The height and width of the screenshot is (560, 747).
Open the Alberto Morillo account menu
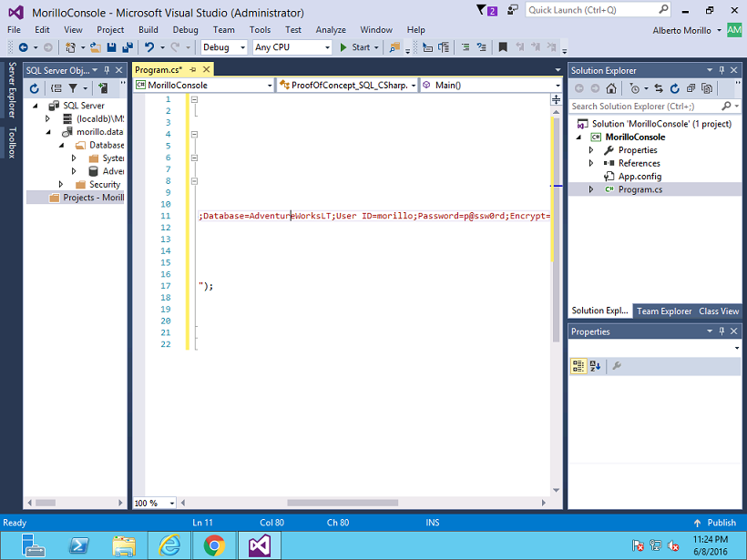tap(686, 30)
